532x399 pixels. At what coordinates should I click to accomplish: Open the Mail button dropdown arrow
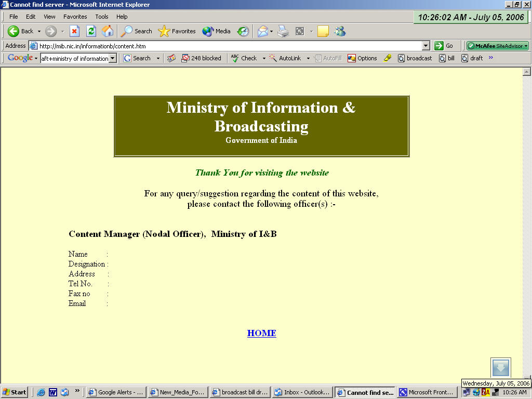(271, 31)
